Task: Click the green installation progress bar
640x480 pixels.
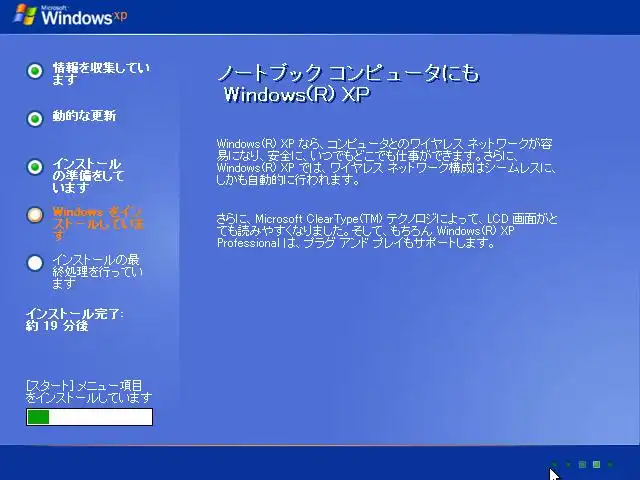Action: pos(89,417)
